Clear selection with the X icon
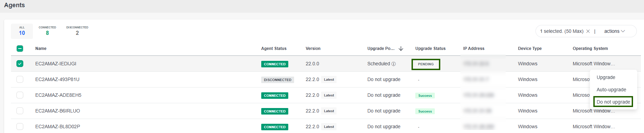This screenshot has width=644, height=133. pos(588,31)
